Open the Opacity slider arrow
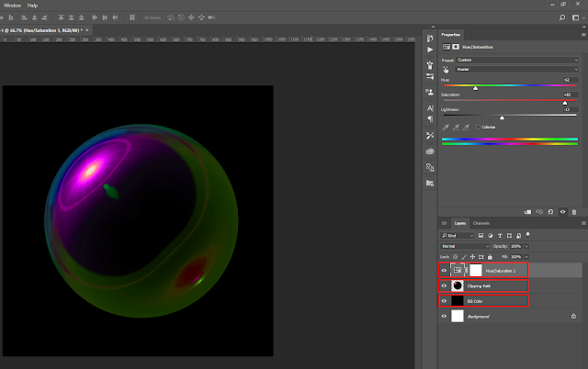Viewport: 588px width, 369px height. (526, 247)
